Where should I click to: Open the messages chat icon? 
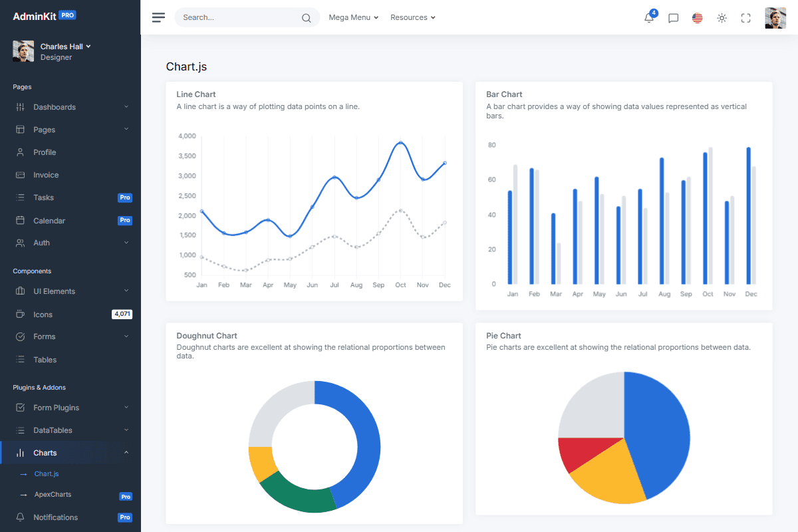point(673,19)
